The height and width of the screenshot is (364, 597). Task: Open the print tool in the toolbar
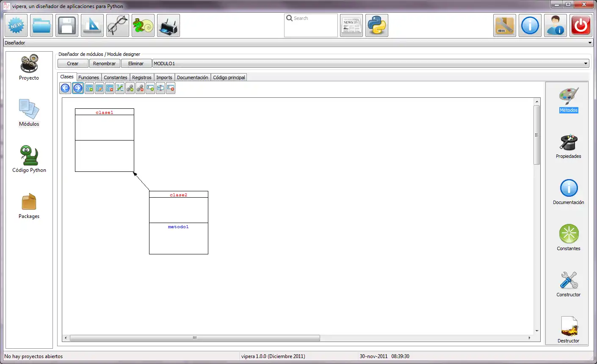[x=168, y=25]
